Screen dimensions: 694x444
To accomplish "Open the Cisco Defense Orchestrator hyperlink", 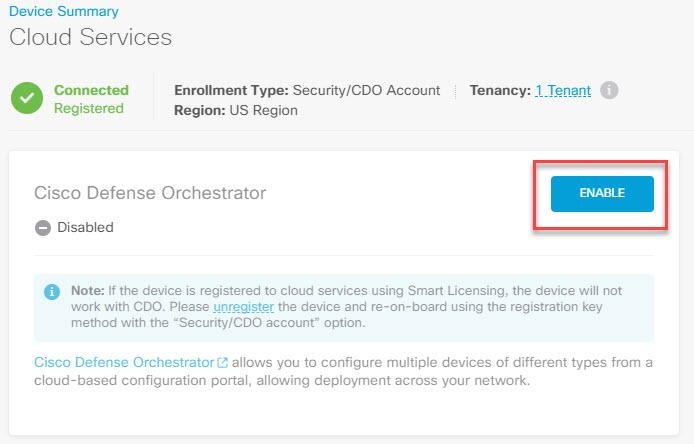I will (124, 361).
